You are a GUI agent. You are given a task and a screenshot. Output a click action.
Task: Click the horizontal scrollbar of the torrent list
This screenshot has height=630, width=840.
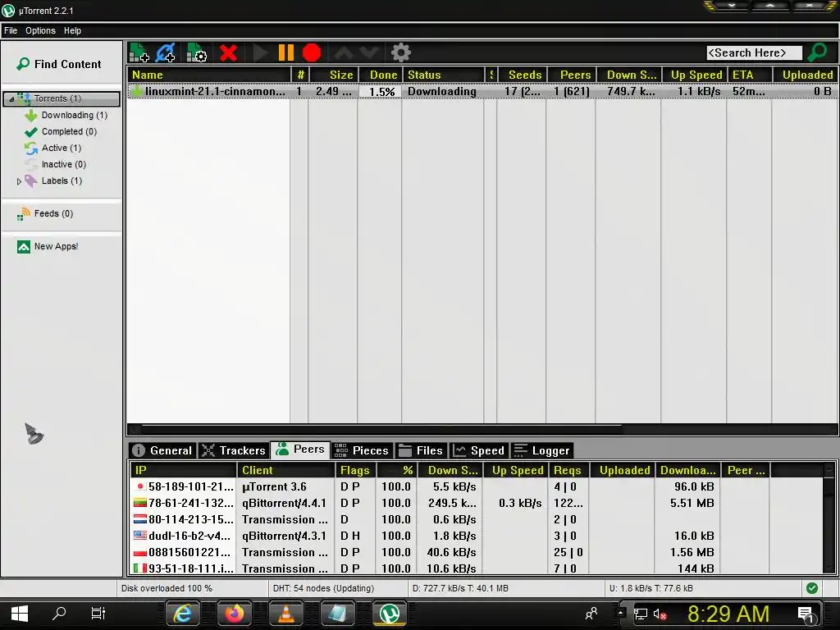[381, 429]
